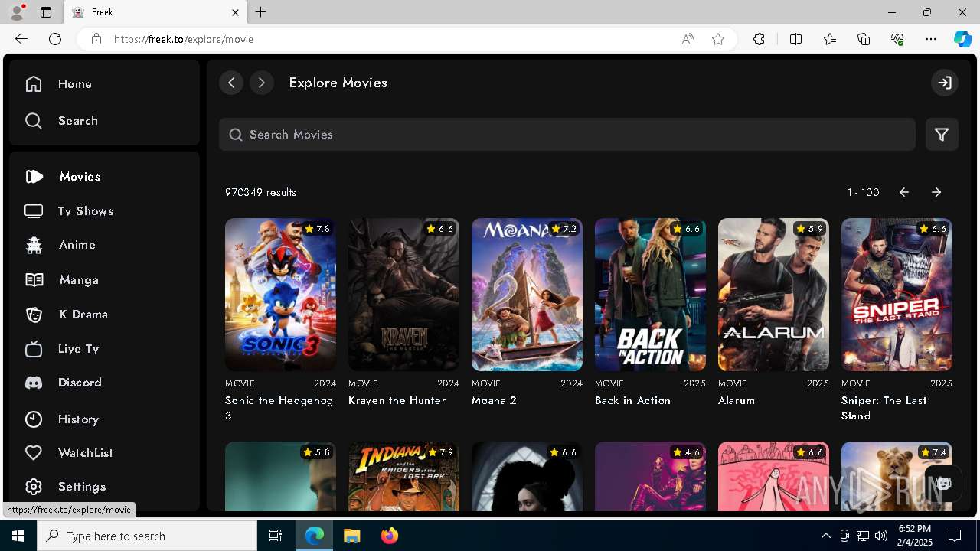View site information lock icon
980x551 pixels.
coord(96,39)
